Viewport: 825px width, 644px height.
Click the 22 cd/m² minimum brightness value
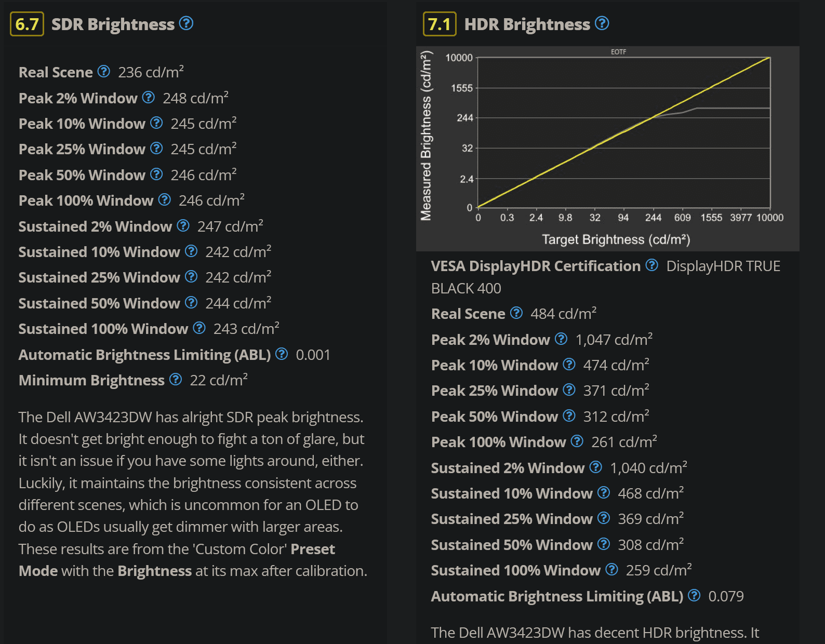219,380
